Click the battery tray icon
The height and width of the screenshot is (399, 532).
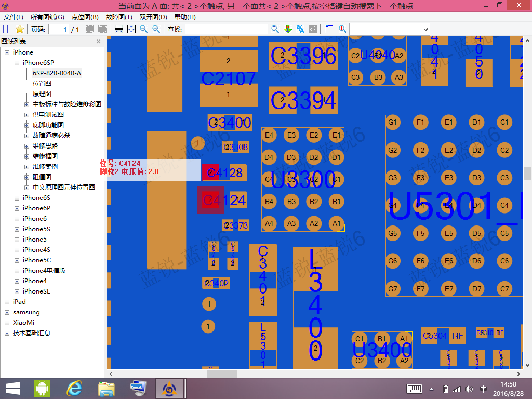click(446, 389)
